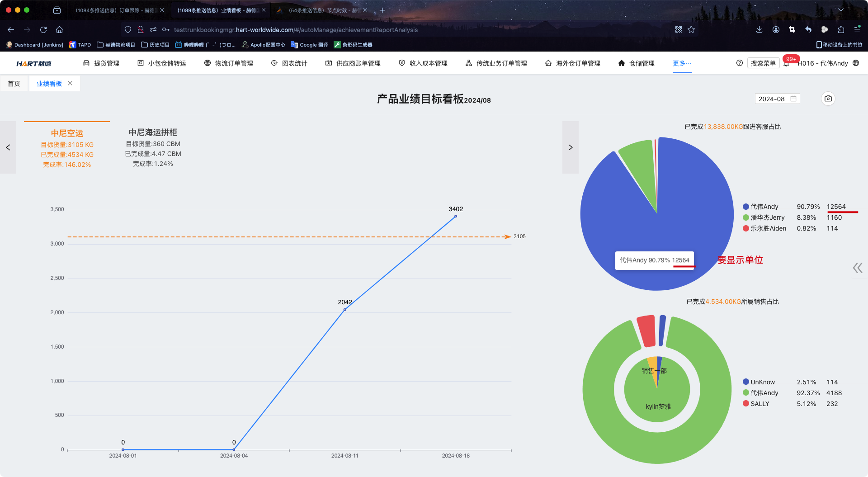Viewport: 868px width, 477px height.
Task: Open the notification bell with 99+ badge
Action: click(x=787, y=63)
